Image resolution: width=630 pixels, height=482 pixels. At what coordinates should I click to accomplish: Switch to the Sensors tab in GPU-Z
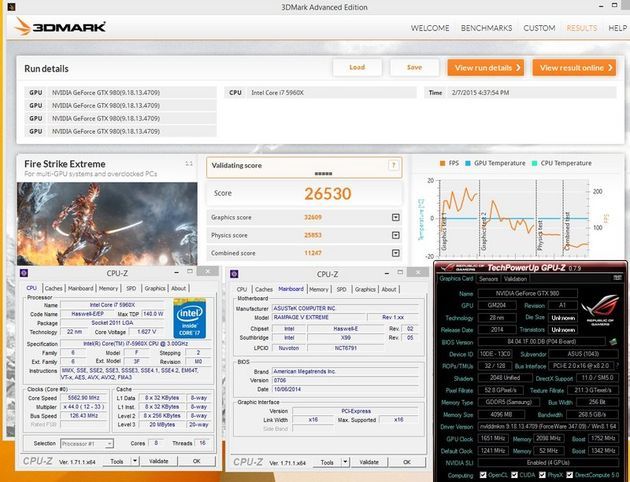tap(488, 279)
